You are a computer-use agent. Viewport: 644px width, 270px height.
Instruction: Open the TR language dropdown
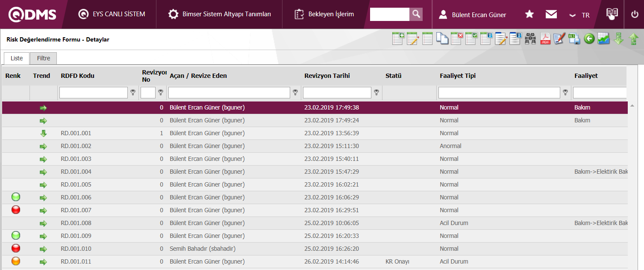click(580, 15)
